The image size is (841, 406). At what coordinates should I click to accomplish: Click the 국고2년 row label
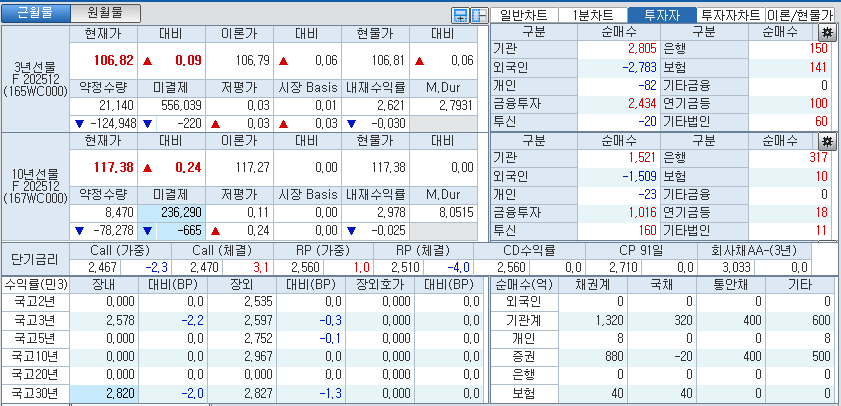tap(35, 302)
